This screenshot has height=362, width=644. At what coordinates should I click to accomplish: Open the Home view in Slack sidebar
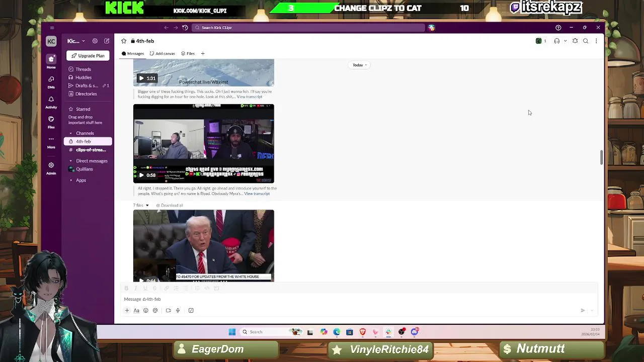click(51, 61)
